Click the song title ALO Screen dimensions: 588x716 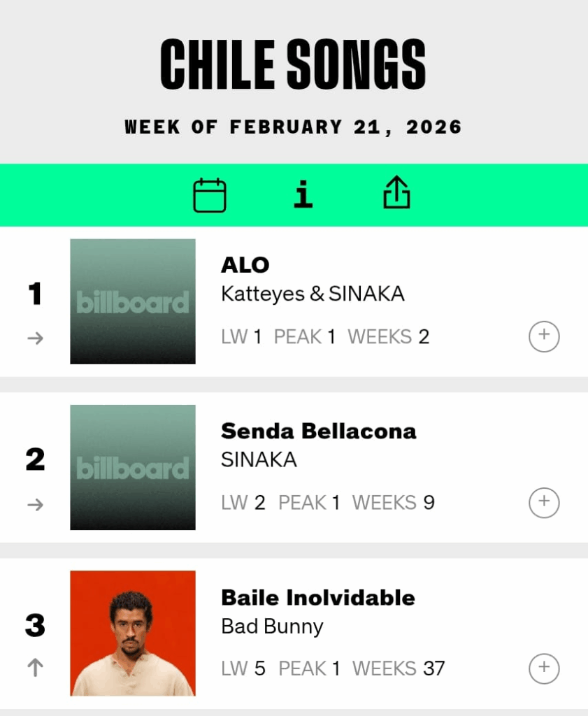(x=245, y=265)
